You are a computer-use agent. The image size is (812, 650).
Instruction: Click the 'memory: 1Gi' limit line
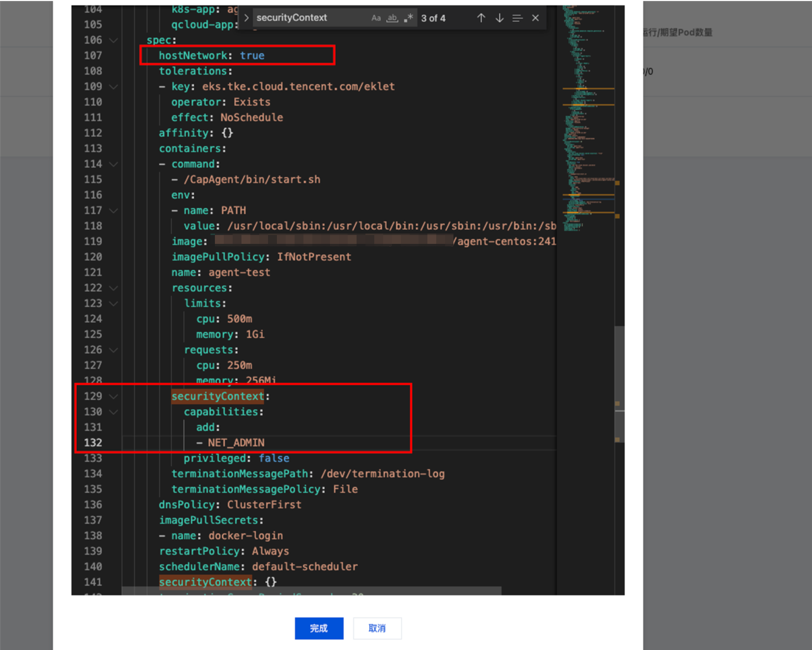230,334
